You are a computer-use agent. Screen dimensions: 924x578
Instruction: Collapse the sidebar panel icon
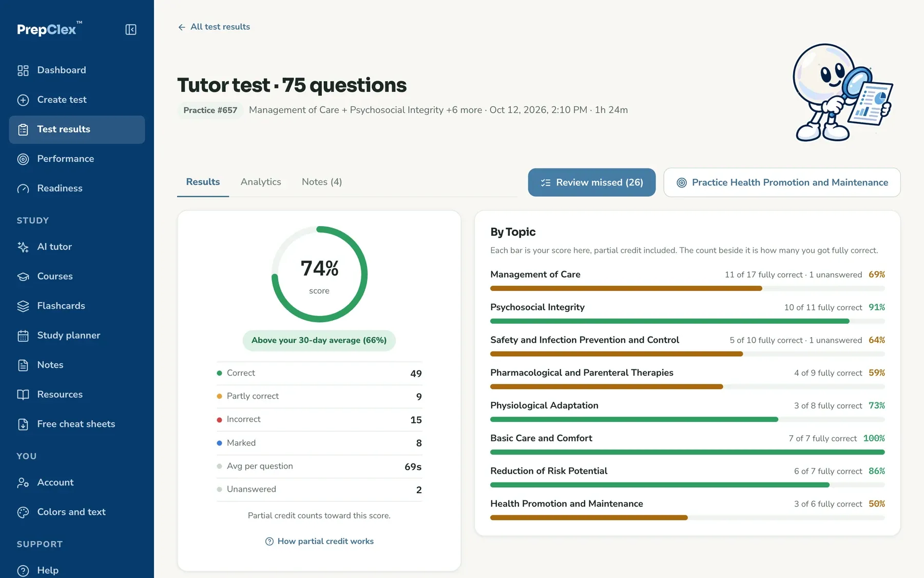[131, 30]
